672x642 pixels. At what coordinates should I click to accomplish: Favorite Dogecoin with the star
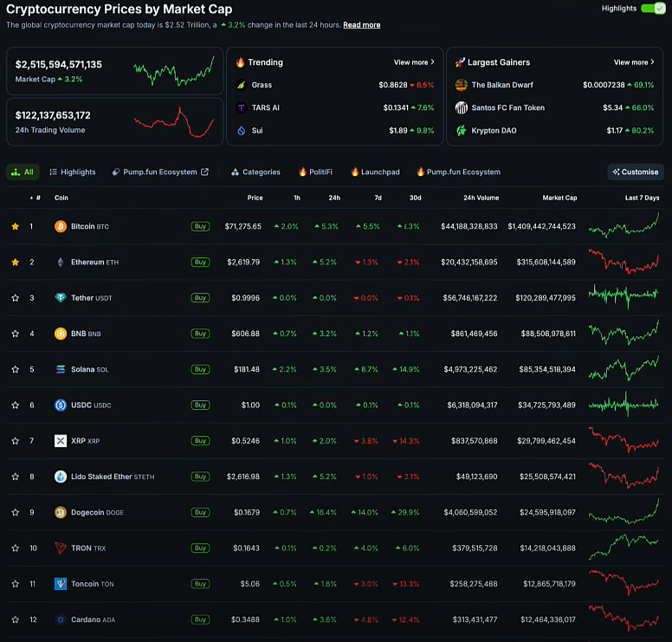[16, 512]
